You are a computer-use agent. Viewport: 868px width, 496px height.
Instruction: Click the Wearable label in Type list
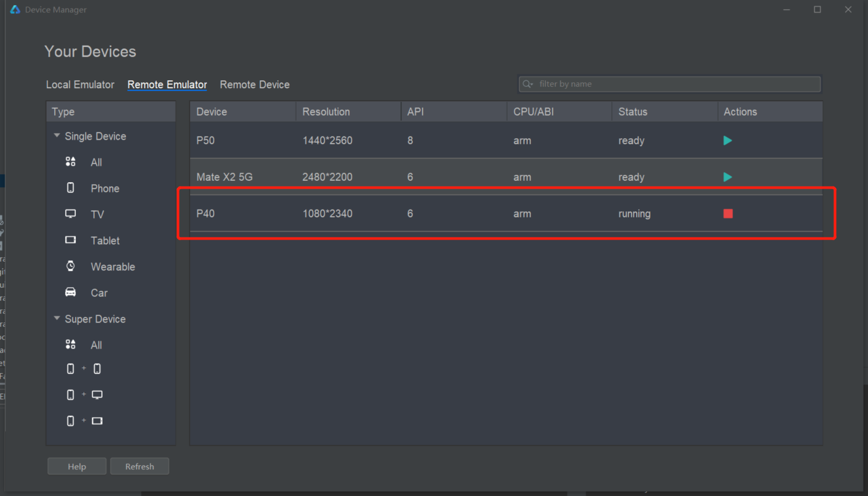113,266
